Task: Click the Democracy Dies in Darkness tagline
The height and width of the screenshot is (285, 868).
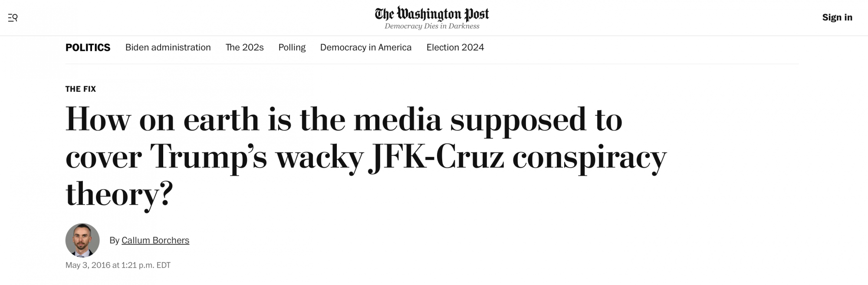Action: coord(432,26)
